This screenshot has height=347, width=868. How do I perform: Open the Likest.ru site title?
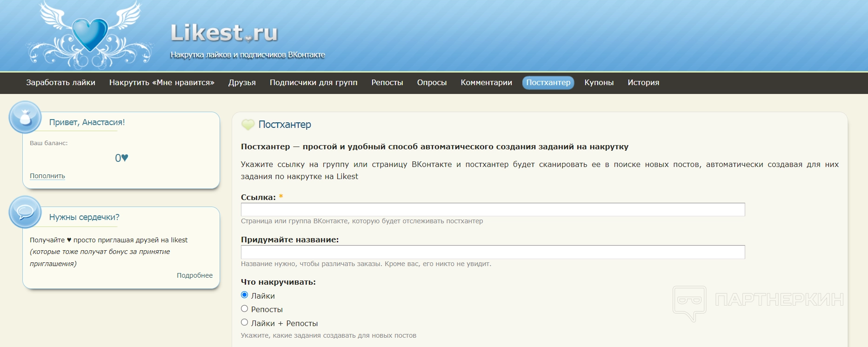[x=224, y=33]
